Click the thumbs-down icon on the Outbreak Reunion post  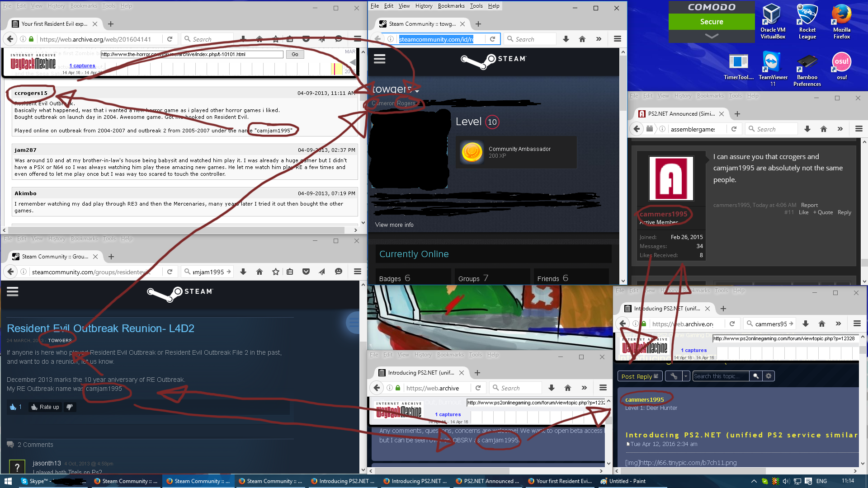pos(70,407)
